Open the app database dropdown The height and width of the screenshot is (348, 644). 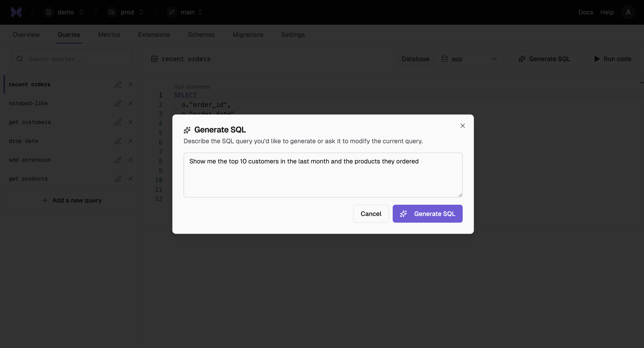[469, 59]
